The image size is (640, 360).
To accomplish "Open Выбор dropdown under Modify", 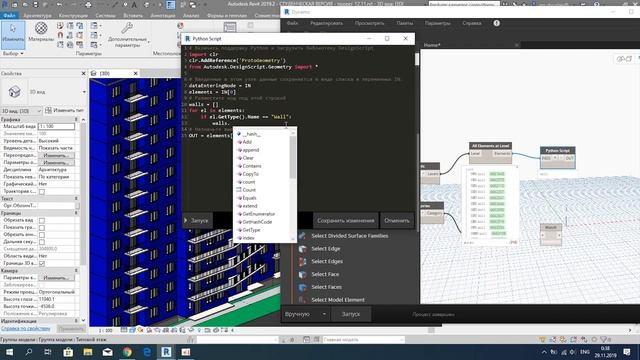I will coord(13,53).
